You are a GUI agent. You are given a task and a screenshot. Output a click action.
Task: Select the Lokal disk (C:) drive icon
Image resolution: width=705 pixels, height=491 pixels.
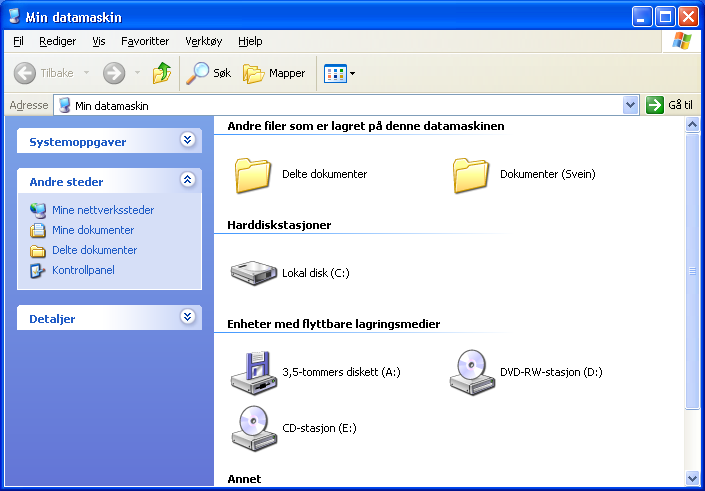coord(254,273)
